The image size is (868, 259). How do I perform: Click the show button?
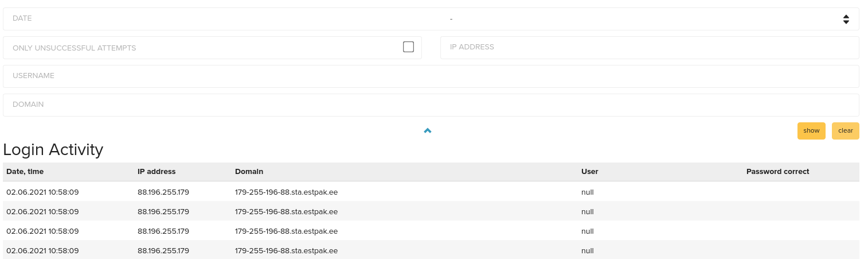click(x=811, y=131)
